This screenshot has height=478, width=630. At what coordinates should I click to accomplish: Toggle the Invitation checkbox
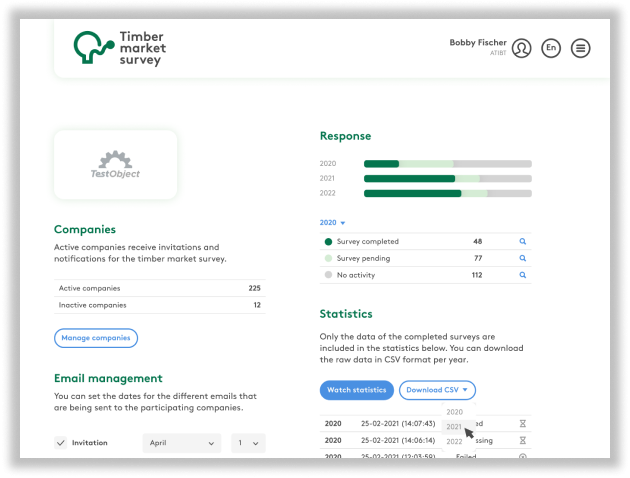tap(61, 443)
